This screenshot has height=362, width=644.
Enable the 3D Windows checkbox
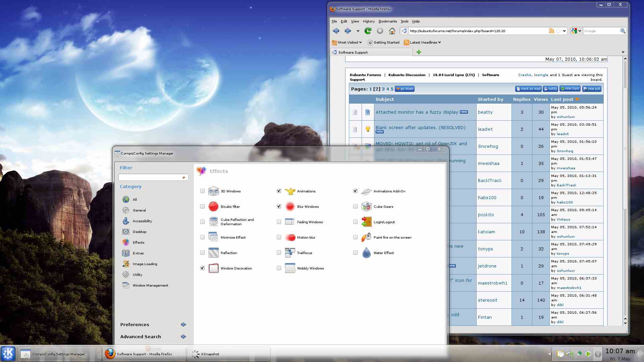pyautogui.click(x=202, y=191)
